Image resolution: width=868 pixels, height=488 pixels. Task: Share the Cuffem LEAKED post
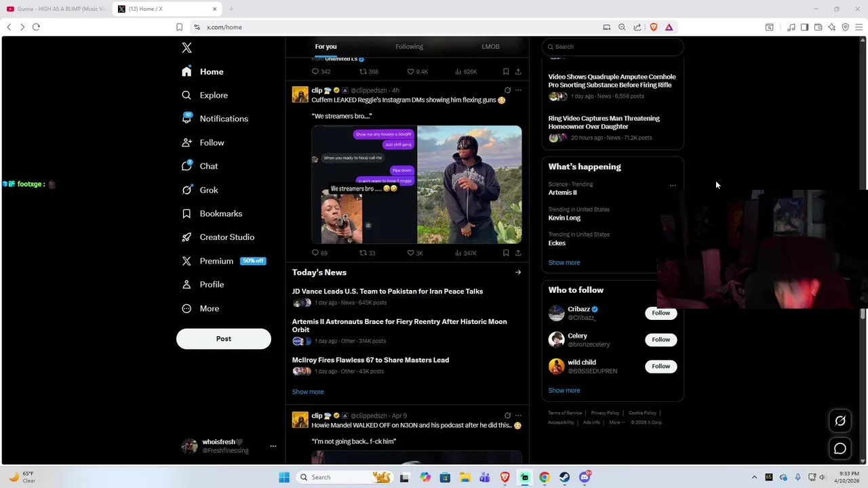click(x=518, y=253)
